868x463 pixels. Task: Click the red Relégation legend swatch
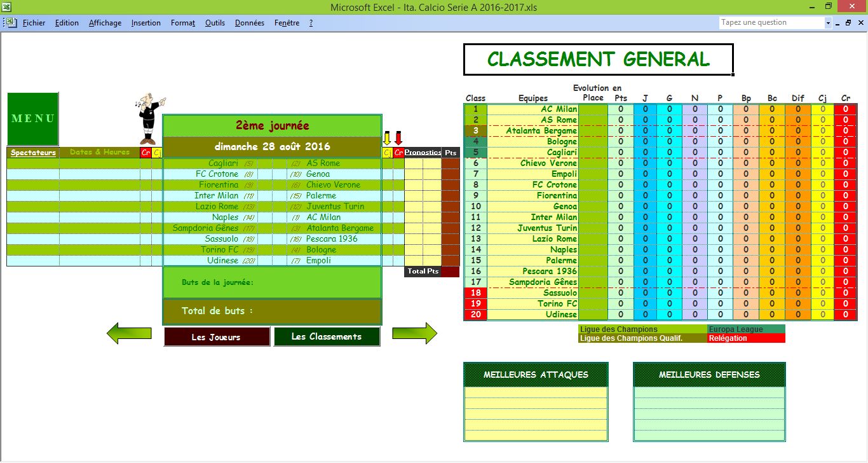(746, 339)
